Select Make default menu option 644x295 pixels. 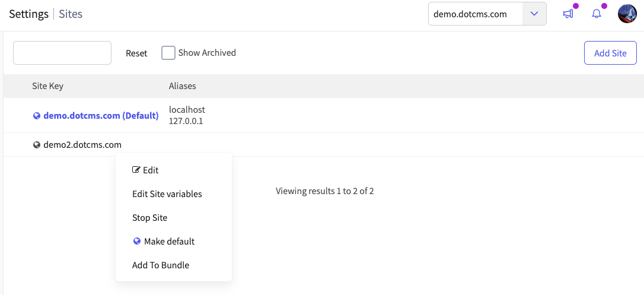tap(169, 242)
